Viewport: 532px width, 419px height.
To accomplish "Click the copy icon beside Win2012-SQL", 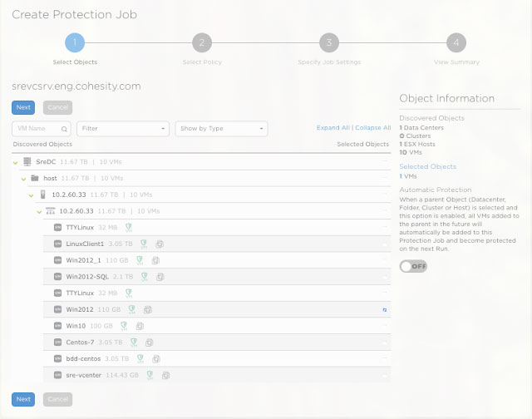I will (151, 276).
